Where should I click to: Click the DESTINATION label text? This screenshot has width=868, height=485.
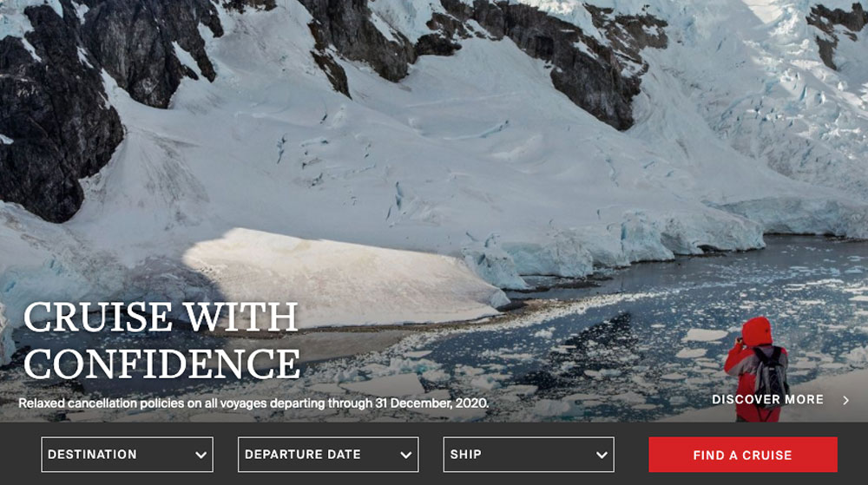pos(93,455)
